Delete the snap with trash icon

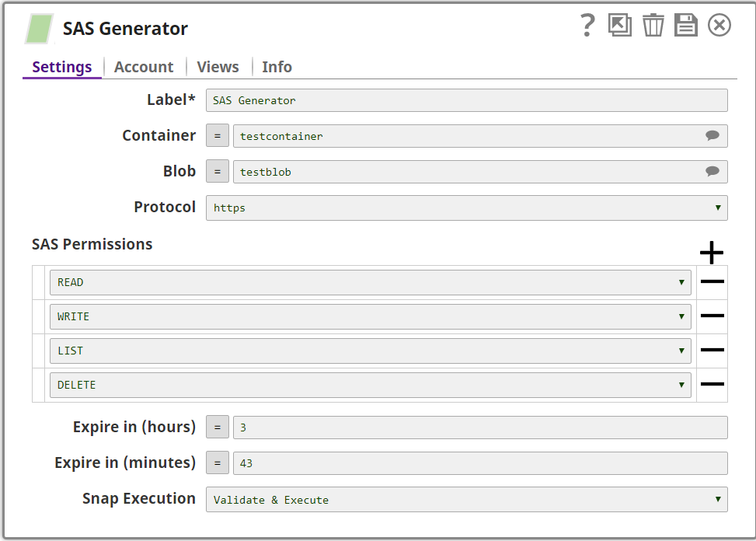[653, 26]
